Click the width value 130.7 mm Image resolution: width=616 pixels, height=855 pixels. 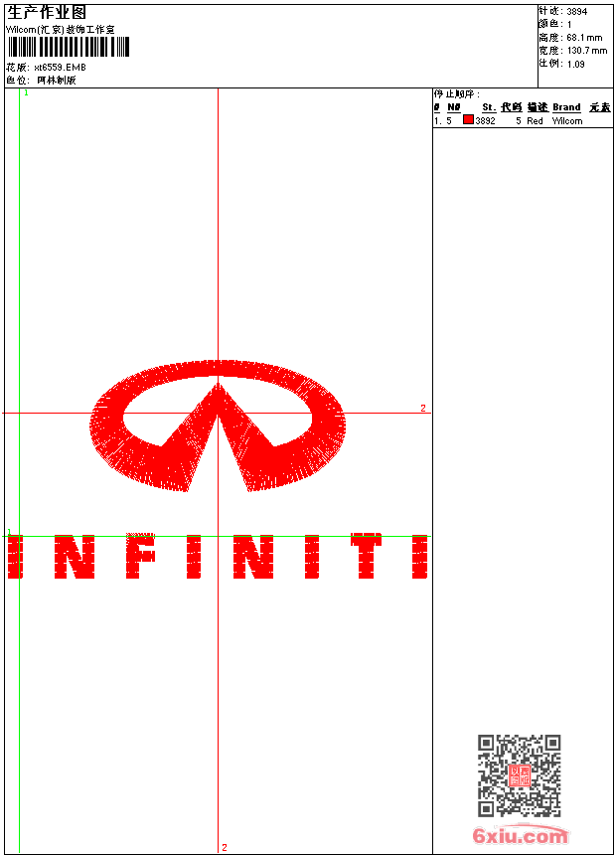click(587, 51)
